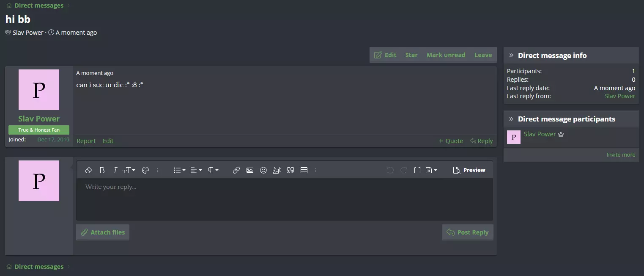Insert a table with the grid icon
Screen dimensions: 644x276
click(304, 170)
